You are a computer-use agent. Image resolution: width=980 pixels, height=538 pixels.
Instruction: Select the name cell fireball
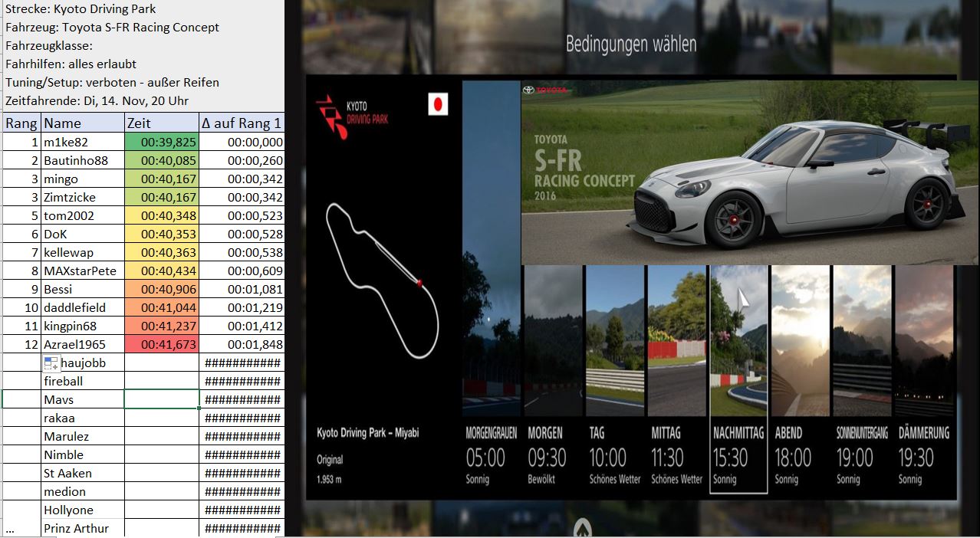pyautogui.click(x=83, y=381)
